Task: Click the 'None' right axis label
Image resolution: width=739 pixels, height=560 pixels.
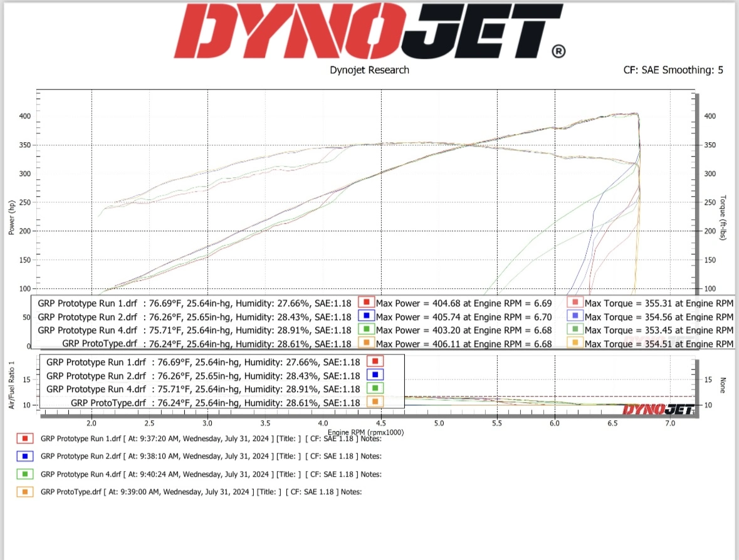Action: pos(723,385)
